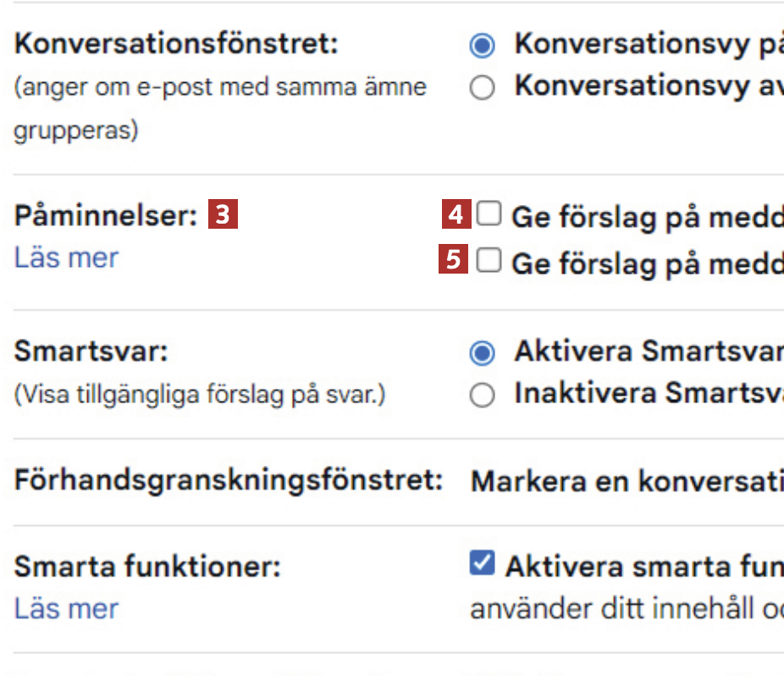784x676 pixels.
Task: Tick the checkbox beside red marker 4
Action: (489, 214)
